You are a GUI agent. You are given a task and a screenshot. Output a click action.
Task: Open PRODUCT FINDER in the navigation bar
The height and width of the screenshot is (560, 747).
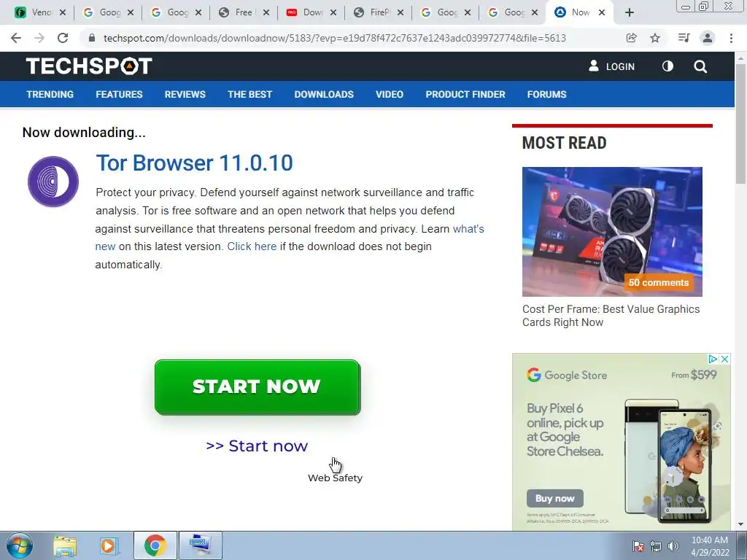[x=465, y=94]
